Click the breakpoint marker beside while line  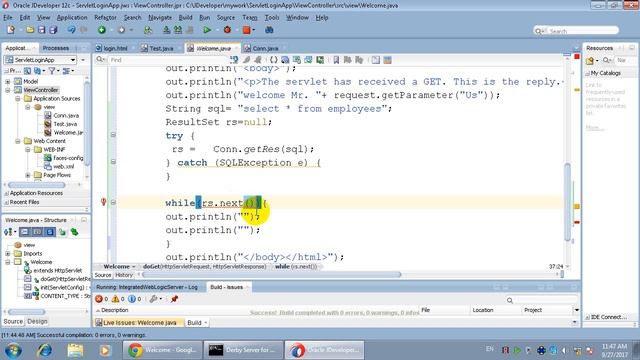(103, 202)
